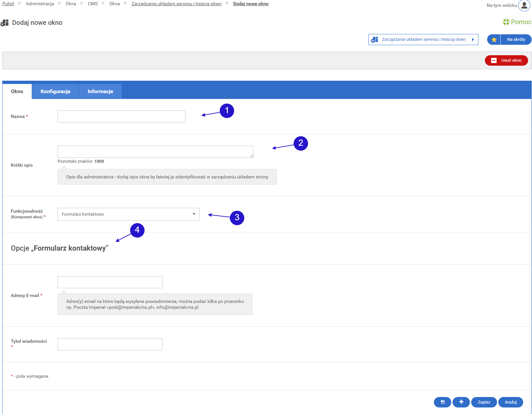Switch to the Konfiguracja tab
532x414 pixels.
click(x=55, y=91)
